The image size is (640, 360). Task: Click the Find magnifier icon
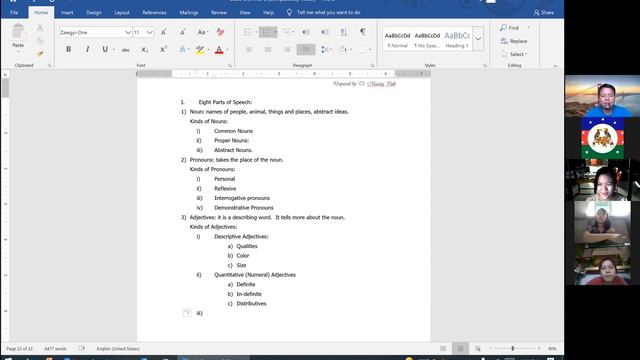tap(503, 27)
